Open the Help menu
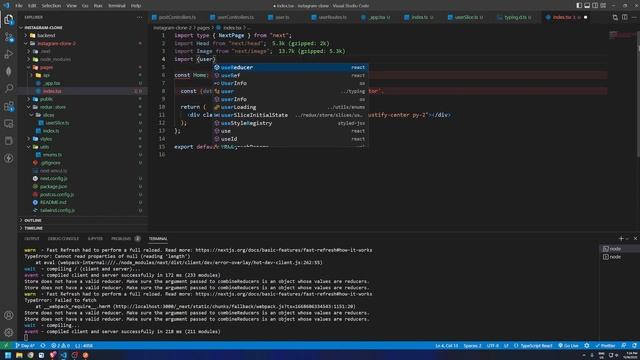 coord(136,6)
